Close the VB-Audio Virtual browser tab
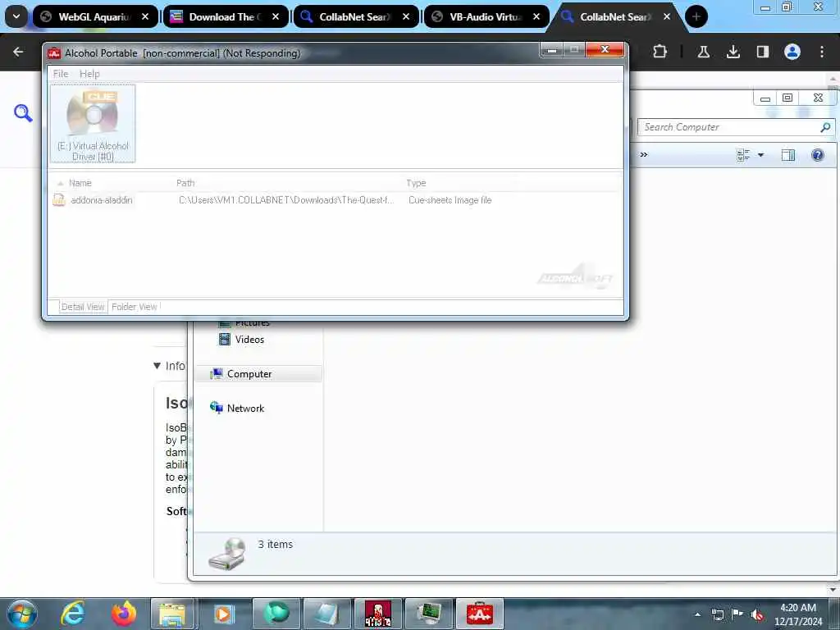This screenshot has height=630, width=840. [x=536, y=16]
